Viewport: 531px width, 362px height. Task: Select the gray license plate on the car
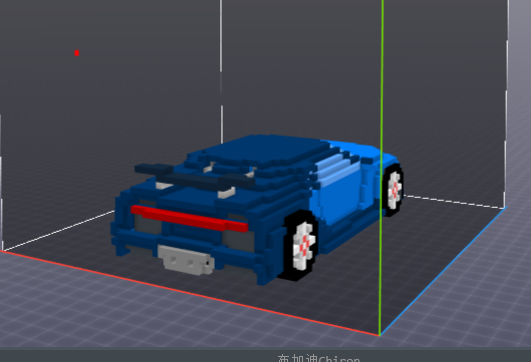(186, 260)
